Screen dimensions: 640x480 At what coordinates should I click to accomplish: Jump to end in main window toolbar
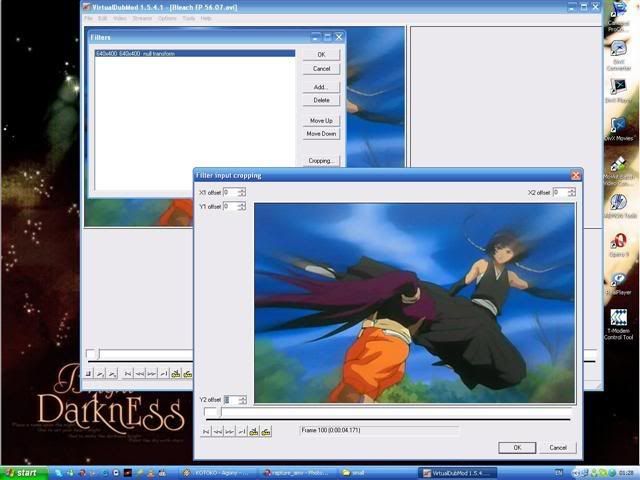164,373
